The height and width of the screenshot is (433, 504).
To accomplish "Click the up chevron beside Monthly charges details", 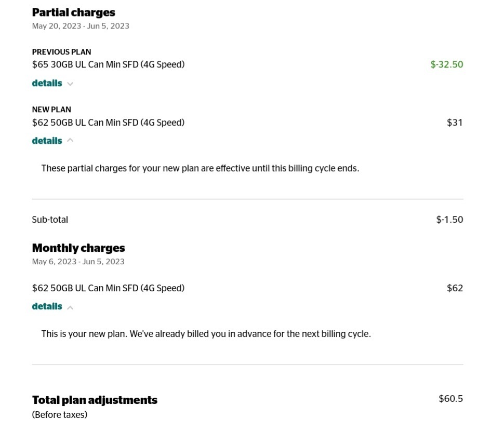I will point(70,307).
